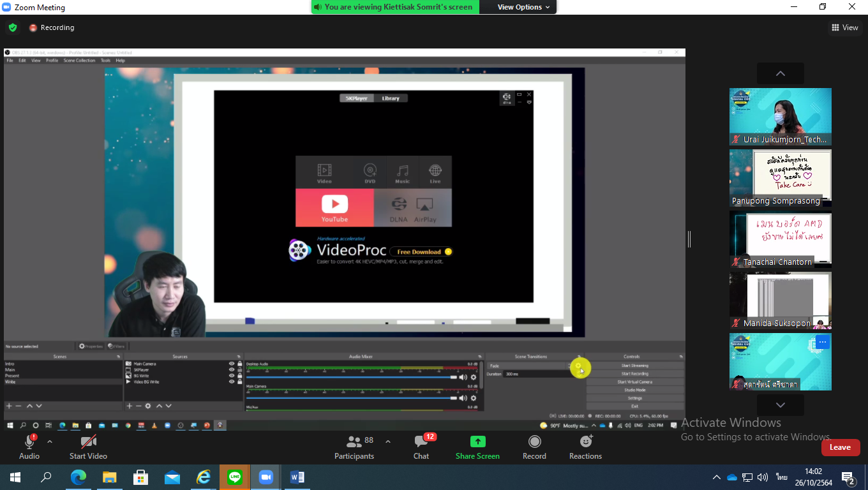This screenshot has height=490, width=868.
Task: Move scene down using Scenes panel down arrow
Action: [x=39, y=406]
